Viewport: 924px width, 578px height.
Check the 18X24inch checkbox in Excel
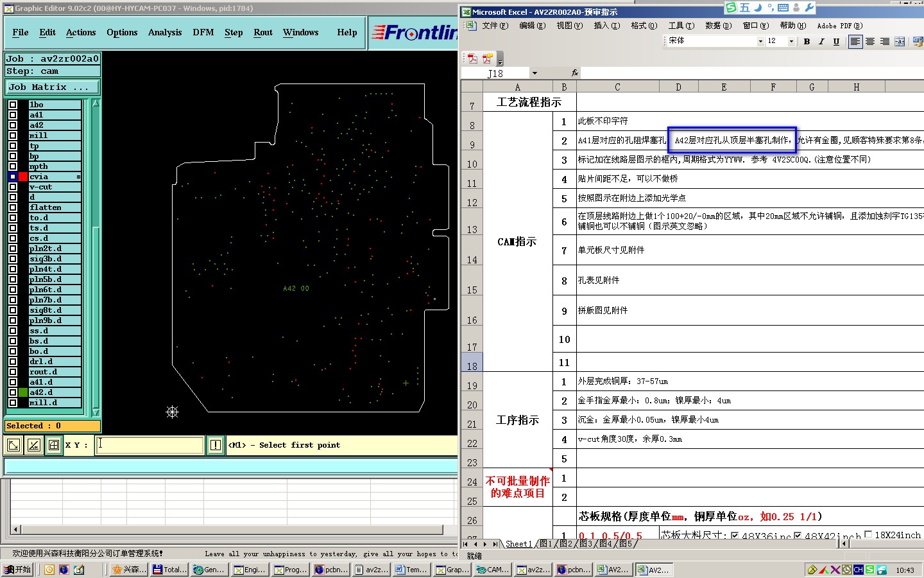pos(868,534)
